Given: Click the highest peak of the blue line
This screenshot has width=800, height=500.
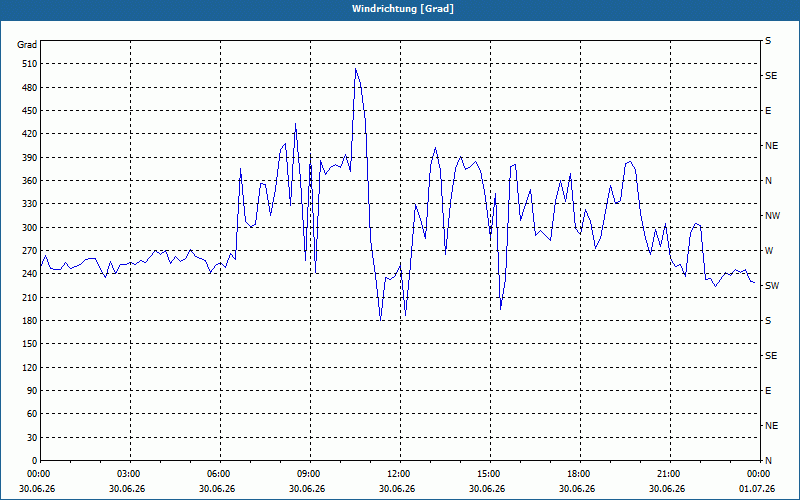Looking at the screenshot, I should [x=356, y=69].
